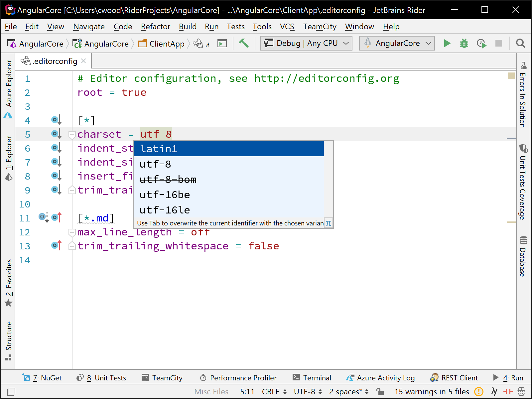Open the Structure tool window
The width and height of the screenshot is (532, 399).
tap(9, 341)
